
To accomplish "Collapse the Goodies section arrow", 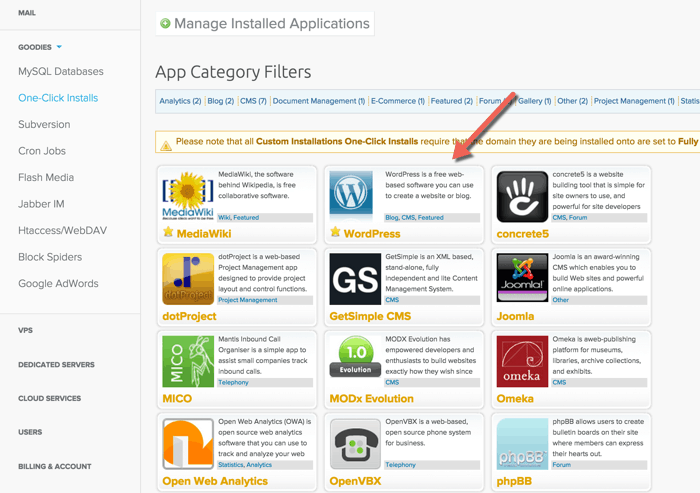I will click(x=59, y=47).
